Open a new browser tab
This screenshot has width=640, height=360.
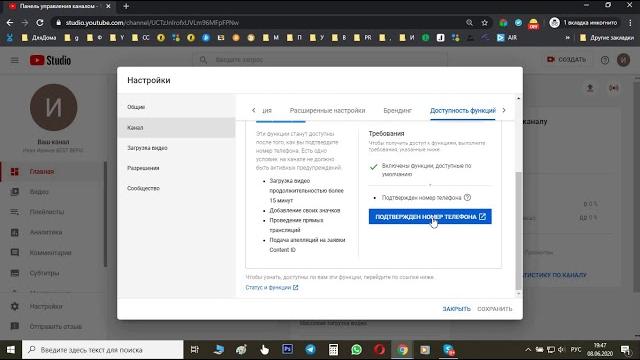[x=126, y=6]
